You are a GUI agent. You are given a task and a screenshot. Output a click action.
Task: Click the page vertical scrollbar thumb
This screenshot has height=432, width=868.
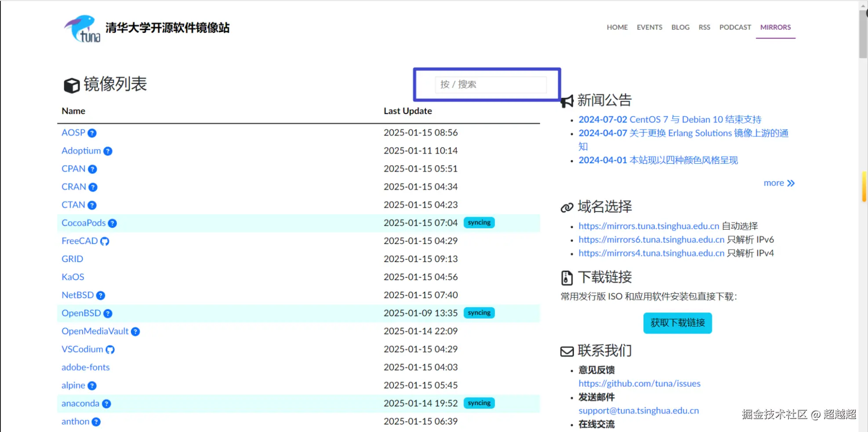click(863, 34)
